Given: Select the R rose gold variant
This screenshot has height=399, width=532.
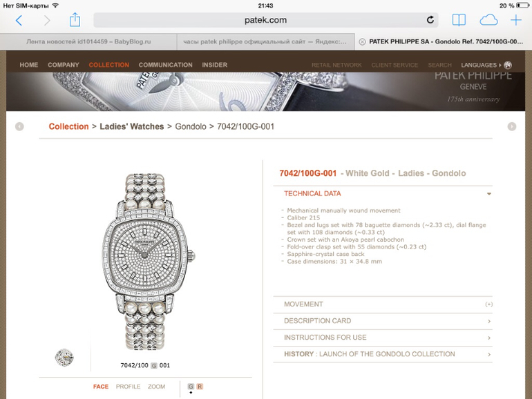Looking at the screenshot, I should pos(200,387).
